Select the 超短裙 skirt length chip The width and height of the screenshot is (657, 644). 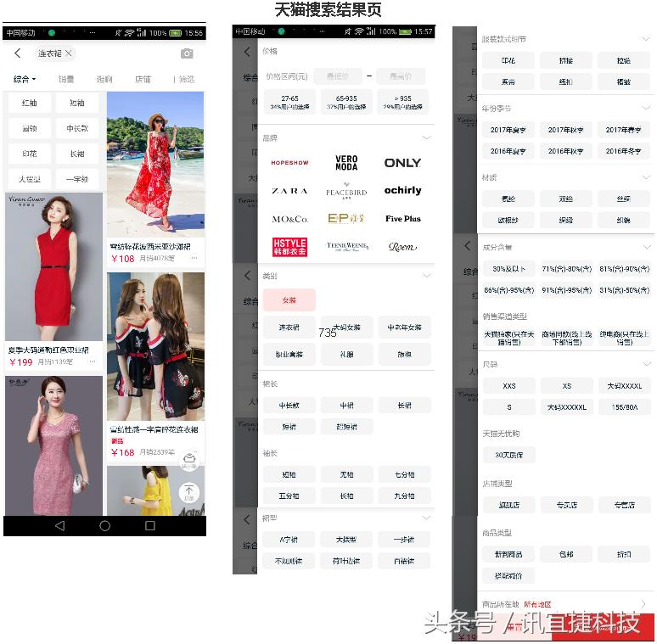tap(346, 427)
